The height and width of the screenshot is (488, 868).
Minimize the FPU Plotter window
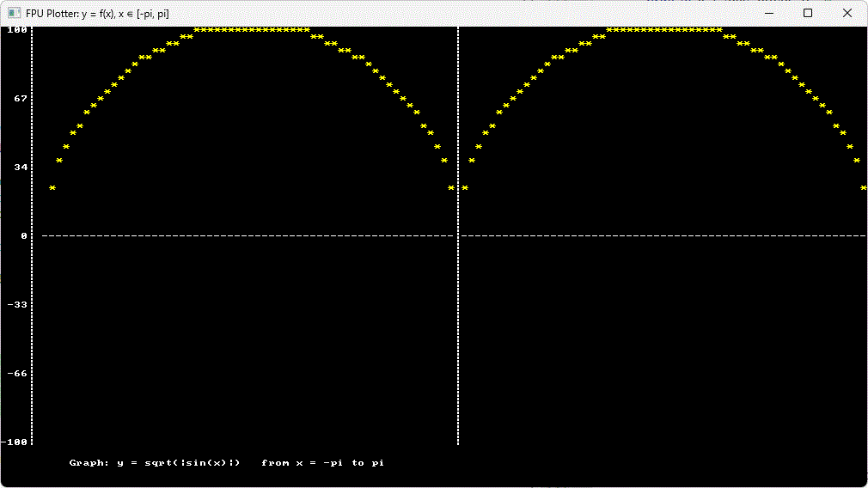(x=769, y=13)
